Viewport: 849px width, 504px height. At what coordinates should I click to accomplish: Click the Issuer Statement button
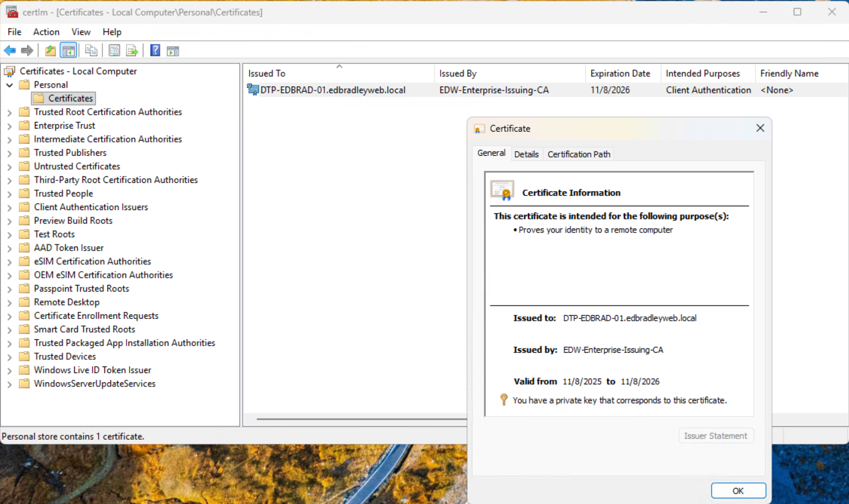(716, 435)
